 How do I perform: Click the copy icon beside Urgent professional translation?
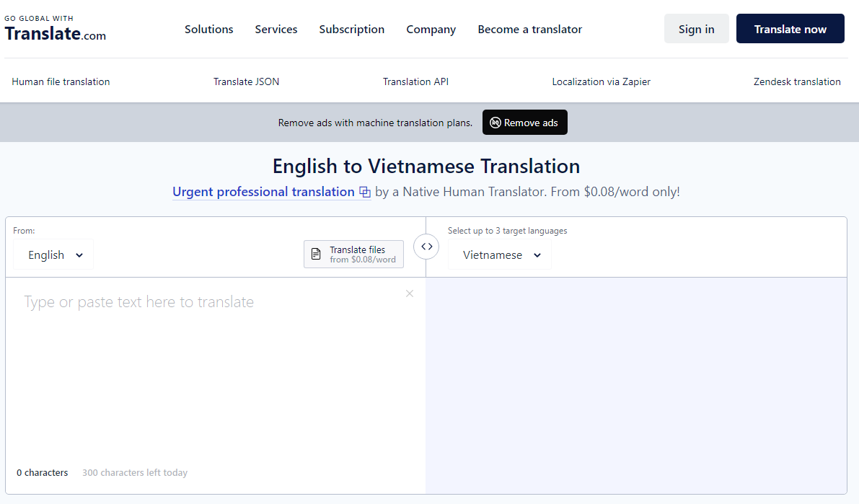[365, 193]
